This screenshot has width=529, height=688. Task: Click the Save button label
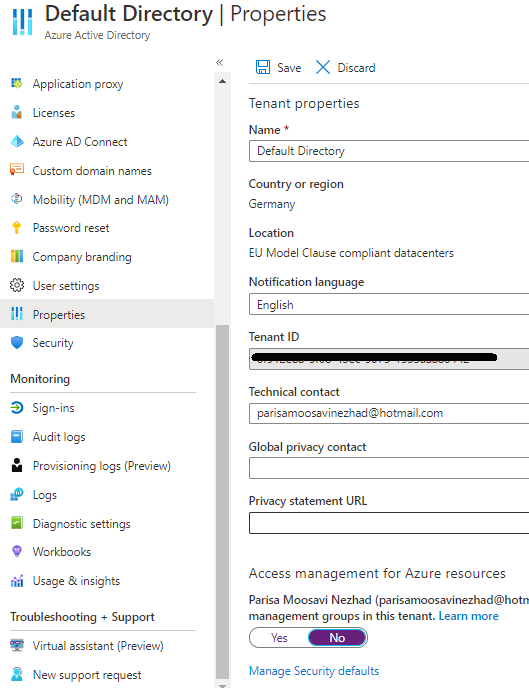[x=289, y=68]
